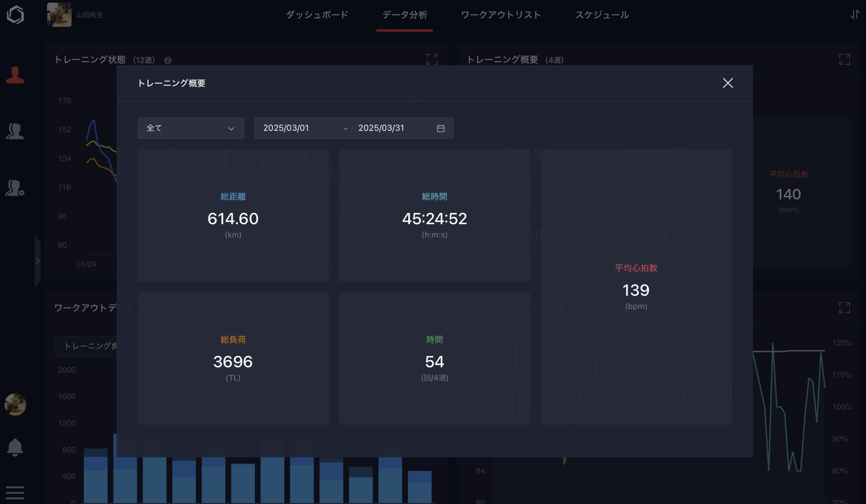
Task: Expand the ランニングレベル chart panel to fullscreen
Action: (x=844, y=308)
